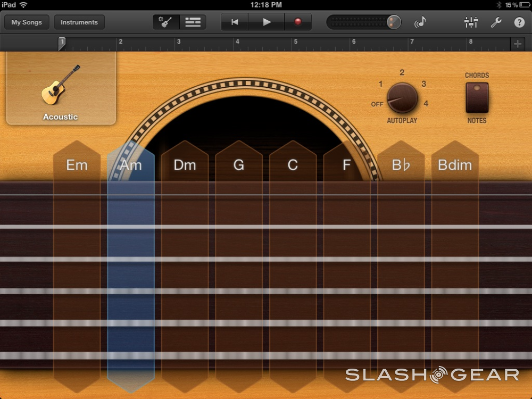Set Autoplay to pattern 1
Viewport: 532px width, 399px height.
(x=381, y=84)
